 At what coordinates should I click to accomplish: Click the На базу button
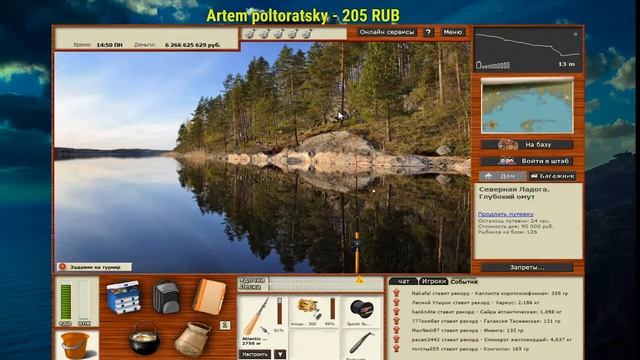(527, 144)
